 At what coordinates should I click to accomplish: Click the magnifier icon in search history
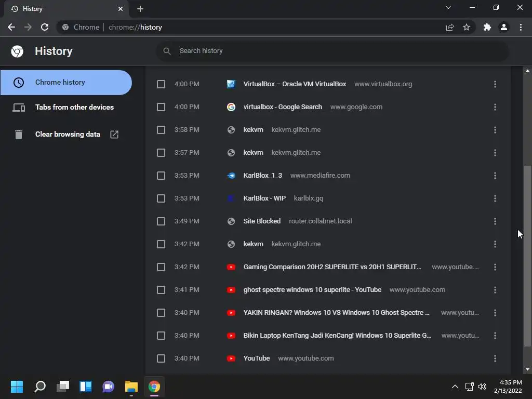pos(167,51)
